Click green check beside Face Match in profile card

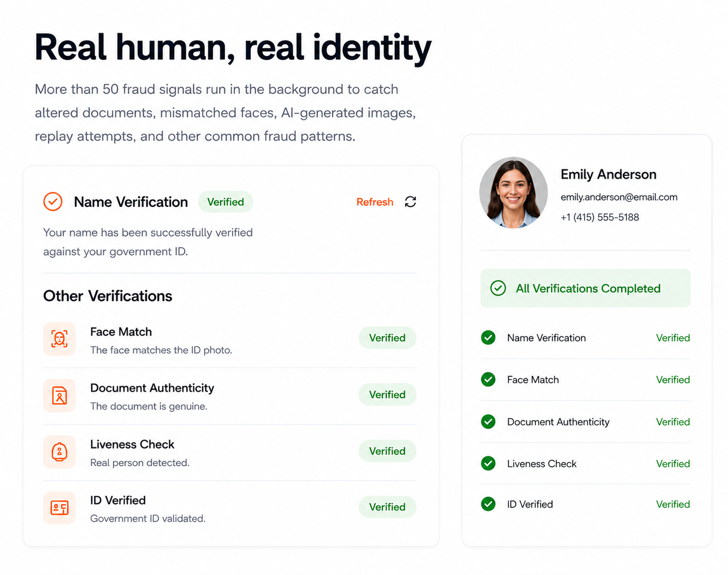click(488, 380)
